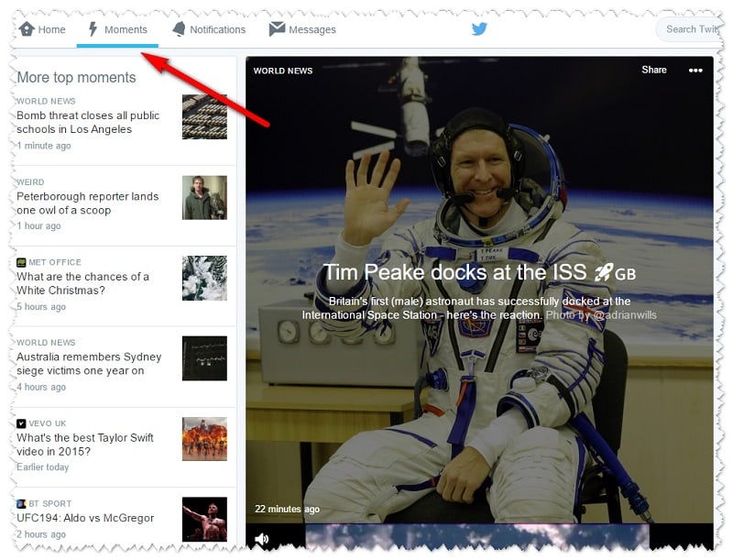This screenshot has width=733, height=560.
Task: Open the Notifications tab
Action: point(209,29)
